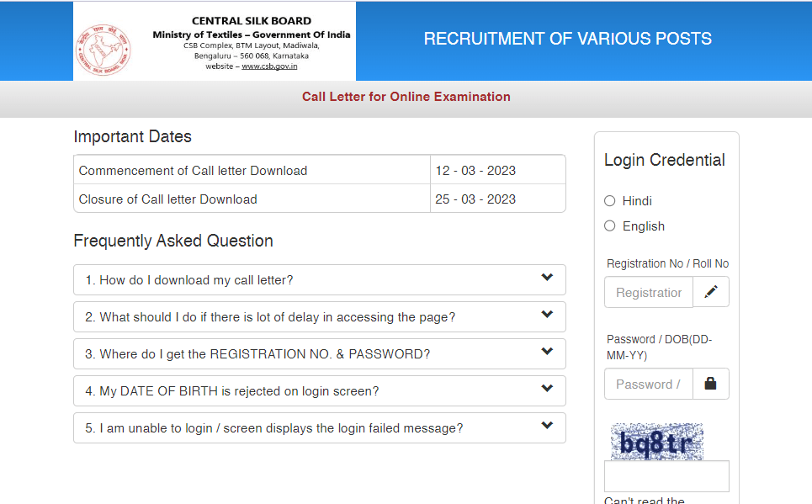
Task: Click chevron arrow on call letter download question
Action: (547, 278)
